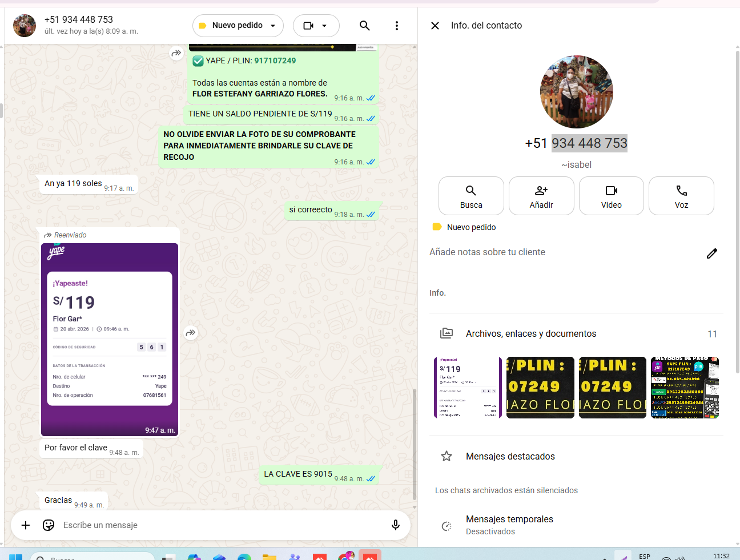Edit client notes with pencil icon

[711, 253]
